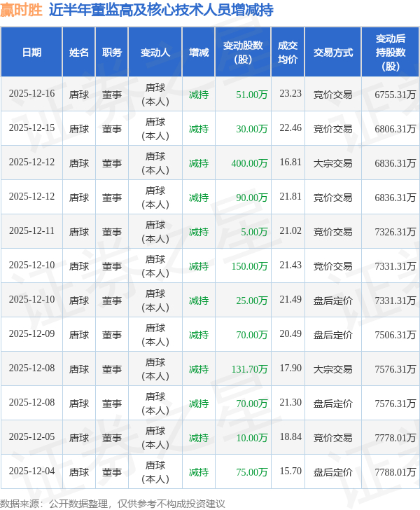This screenshot has height=510, width=420.
Task: Click the holdings value 6755.31万
Action: pyautogui.click(x=395, y=95)
